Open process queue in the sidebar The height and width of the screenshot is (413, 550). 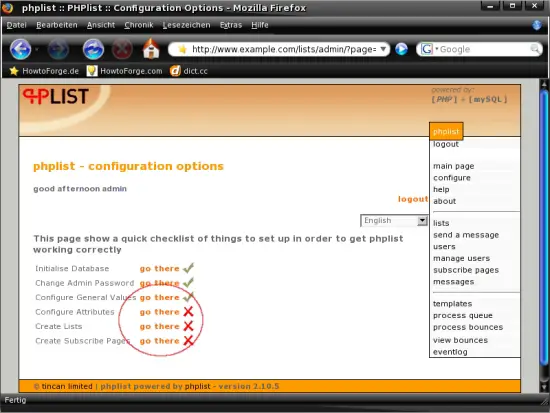463,315
